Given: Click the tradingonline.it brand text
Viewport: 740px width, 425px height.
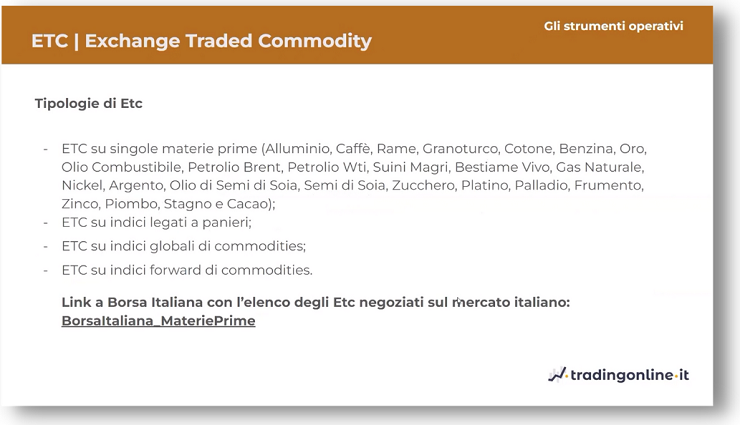Looking at the screenshot, I should (630, 375).
